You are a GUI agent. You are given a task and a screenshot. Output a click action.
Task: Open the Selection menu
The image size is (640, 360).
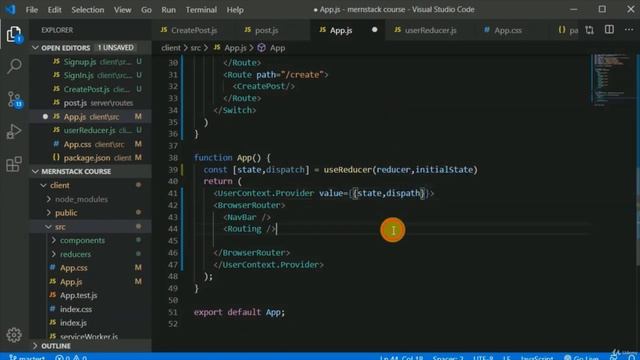[88, 9]
